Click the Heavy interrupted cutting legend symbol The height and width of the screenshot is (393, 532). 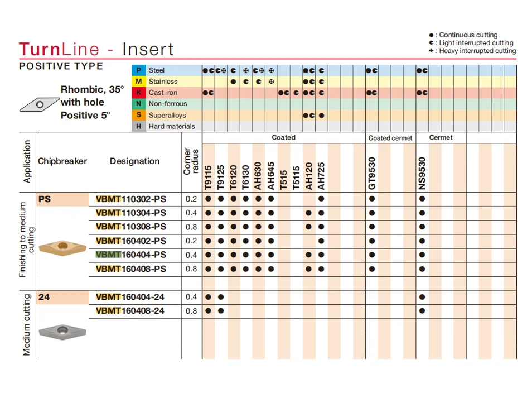click(x=431, y=51)
